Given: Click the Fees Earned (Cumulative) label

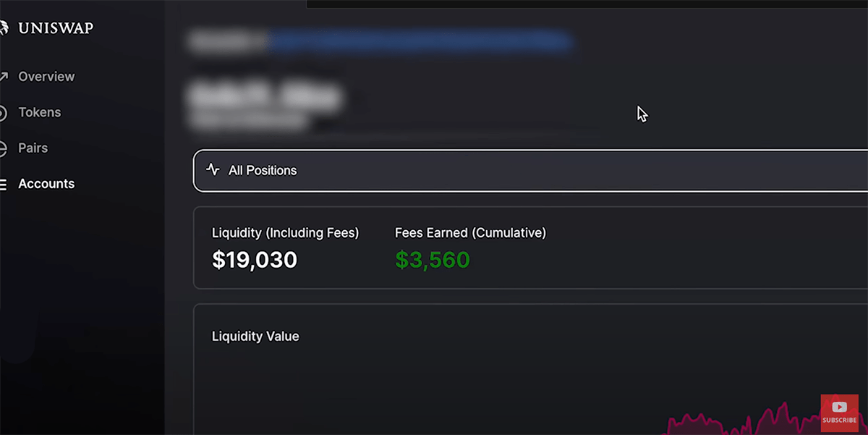Looking at the screenshot, I should tap(470, 233).
